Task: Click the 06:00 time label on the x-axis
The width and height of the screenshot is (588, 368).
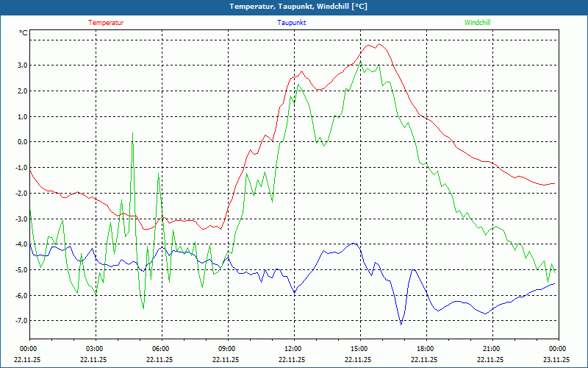Action: click(x=161, y=349)
